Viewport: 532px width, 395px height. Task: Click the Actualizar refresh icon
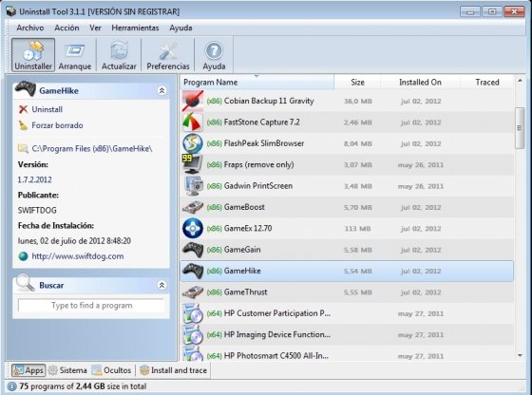(x=119, y=51)
